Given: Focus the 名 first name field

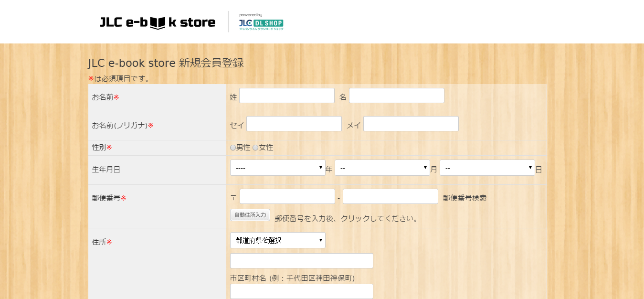Looking at the screenshot, I should (397, 96).
